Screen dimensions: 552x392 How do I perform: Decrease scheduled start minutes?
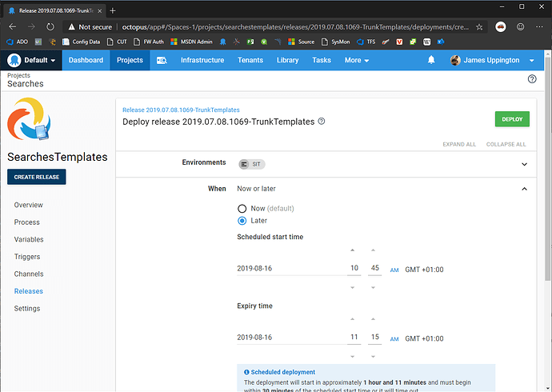tap(373, 287)
